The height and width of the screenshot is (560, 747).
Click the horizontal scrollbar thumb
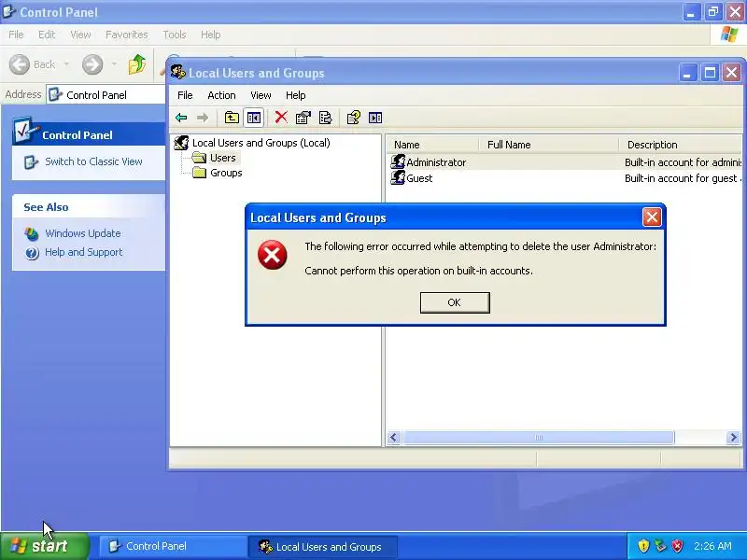[539, 437]
